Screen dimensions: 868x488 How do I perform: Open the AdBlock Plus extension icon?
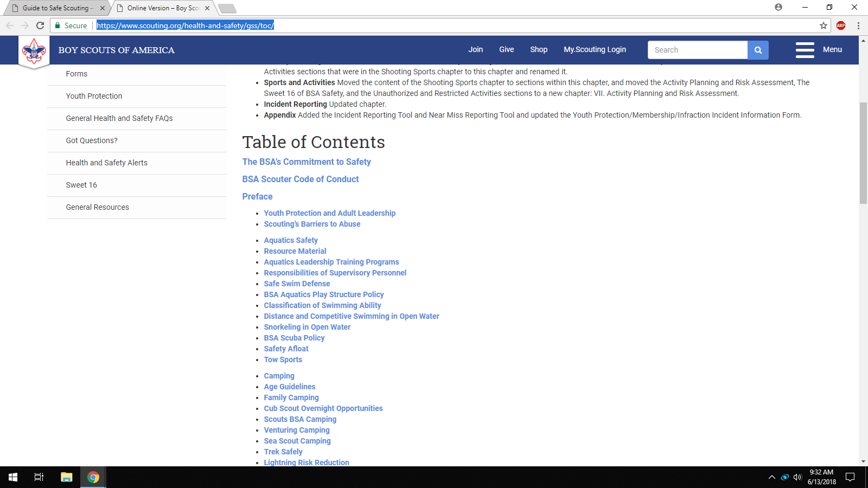pyautogui.click(x=841, y=25)
